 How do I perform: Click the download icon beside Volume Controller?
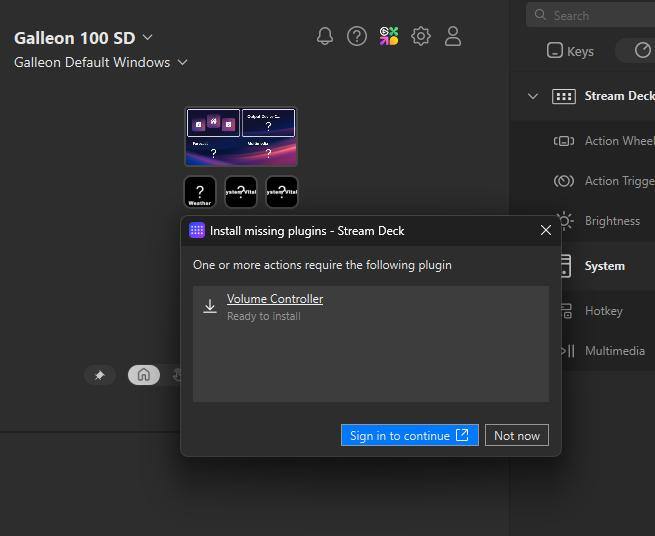210,306
